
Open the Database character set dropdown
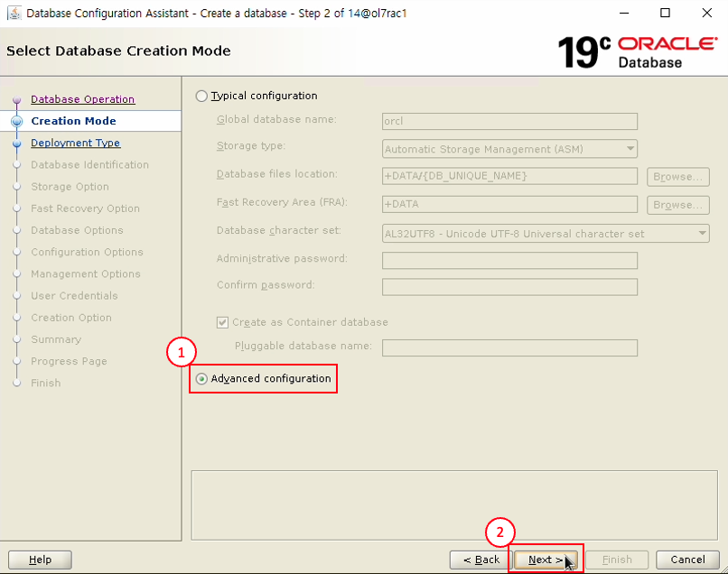click(546, 234)
